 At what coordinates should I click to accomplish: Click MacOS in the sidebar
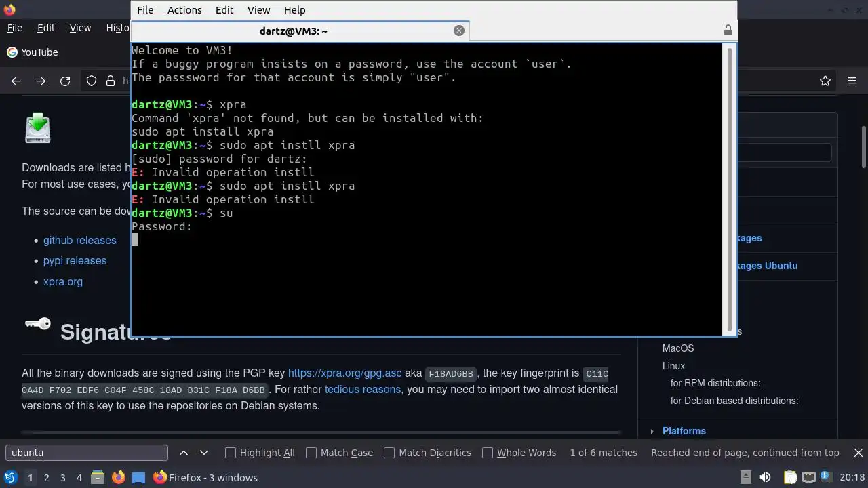click(678, 348)
